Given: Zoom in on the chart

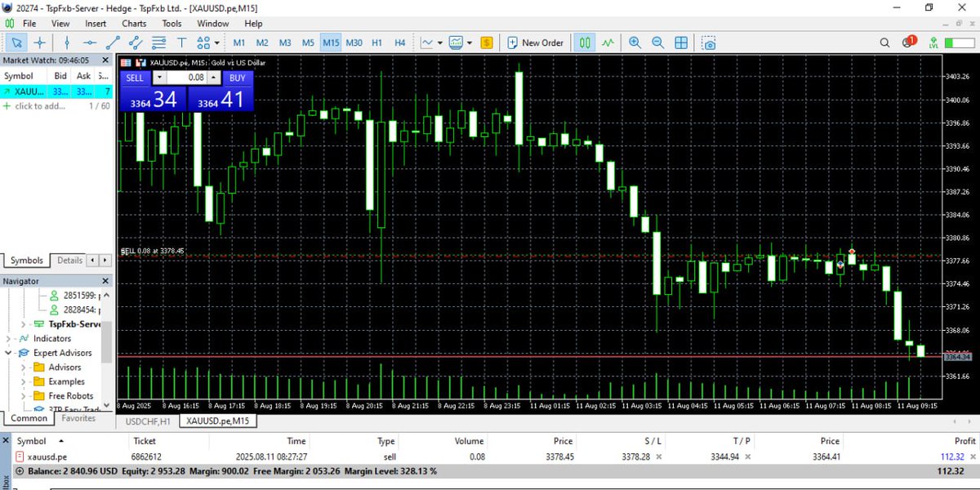Looking at the screenshot, I should tap(635, 42).
